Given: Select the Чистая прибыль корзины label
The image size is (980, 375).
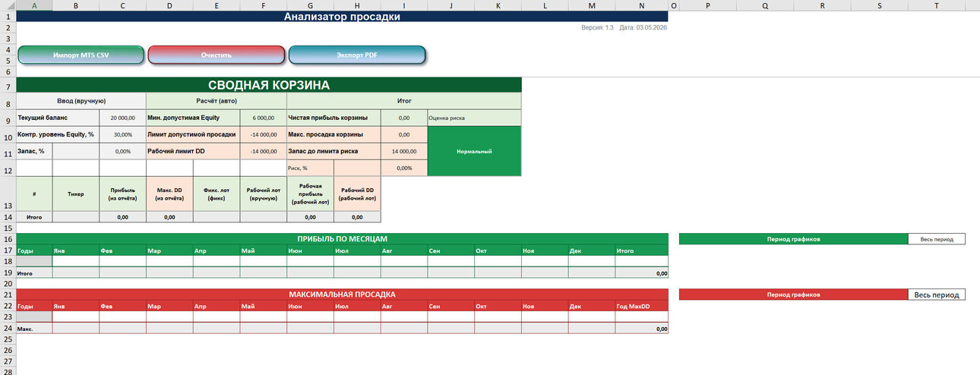Looking at the screenshot, I should click(334, 118).
